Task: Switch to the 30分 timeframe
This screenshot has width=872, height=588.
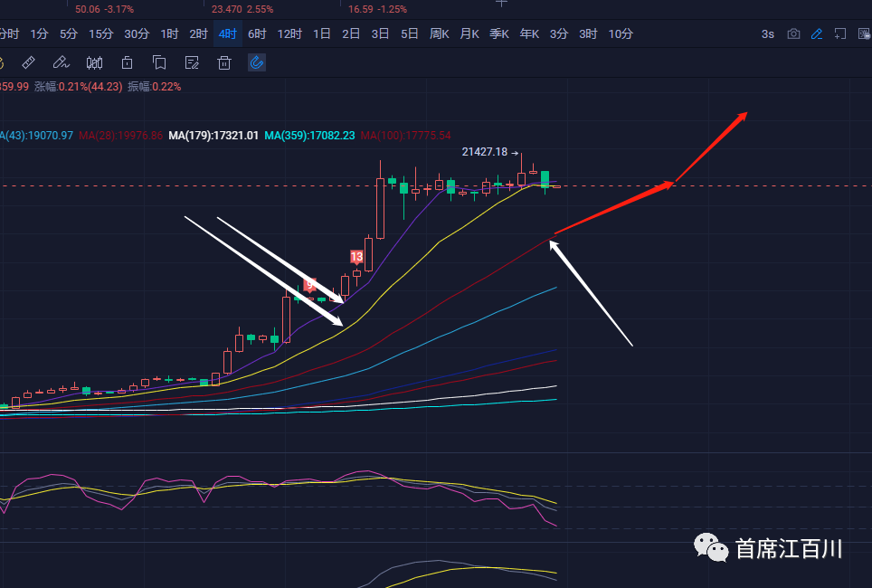Action: point(137,34)
